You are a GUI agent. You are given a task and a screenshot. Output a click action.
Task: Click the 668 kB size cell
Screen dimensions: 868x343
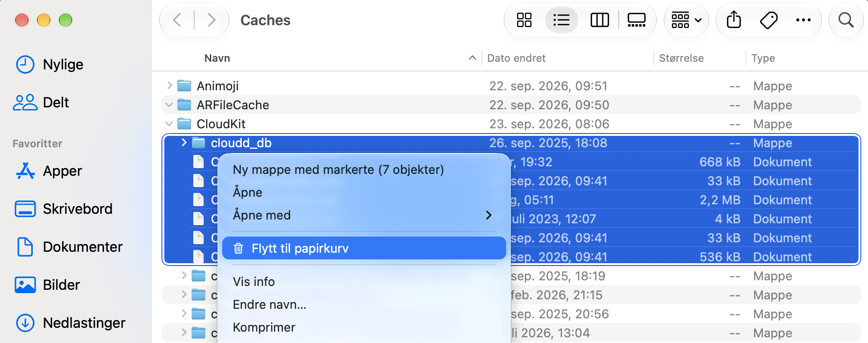click(720, 162)
